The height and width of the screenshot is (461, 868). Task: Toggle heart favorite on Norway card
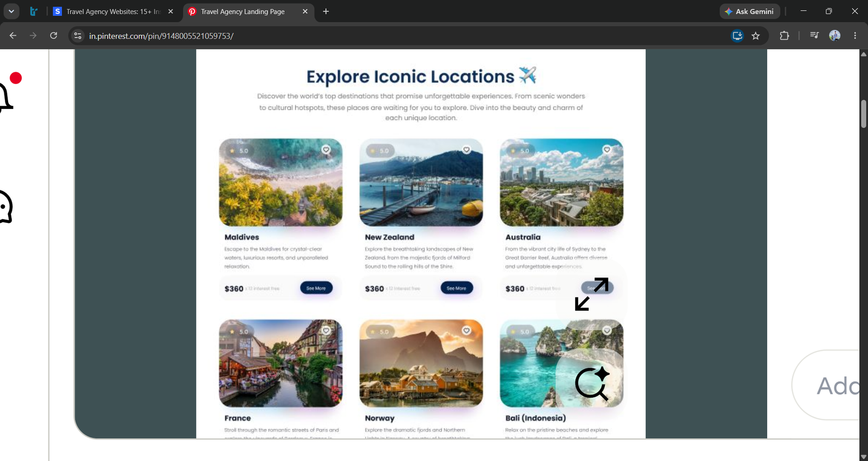pyautogui.click(x=467, y=330)
